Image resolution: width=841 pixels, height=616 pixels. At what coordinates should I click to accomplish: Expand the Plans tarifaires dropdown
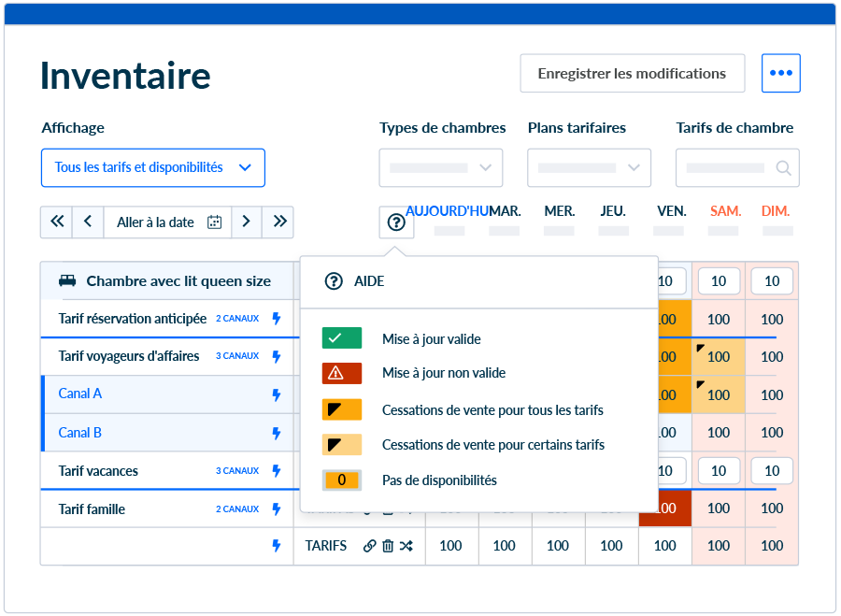[x=589, y=168]
